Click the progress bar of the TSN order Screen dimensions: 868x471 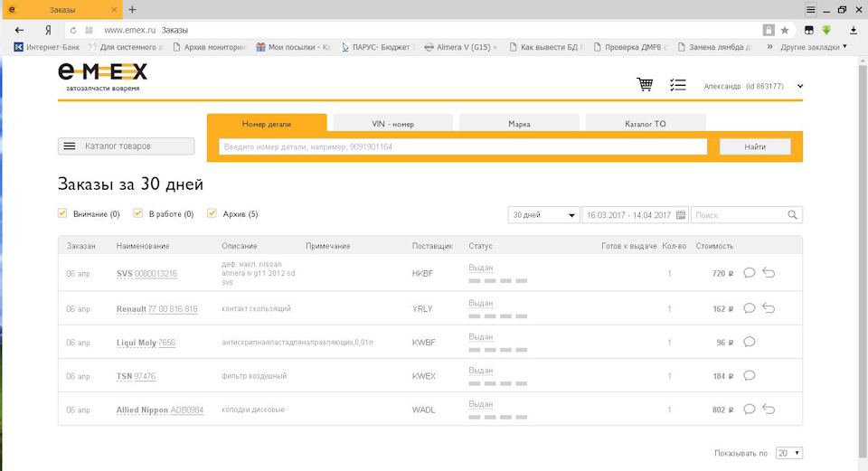point(497,383)
